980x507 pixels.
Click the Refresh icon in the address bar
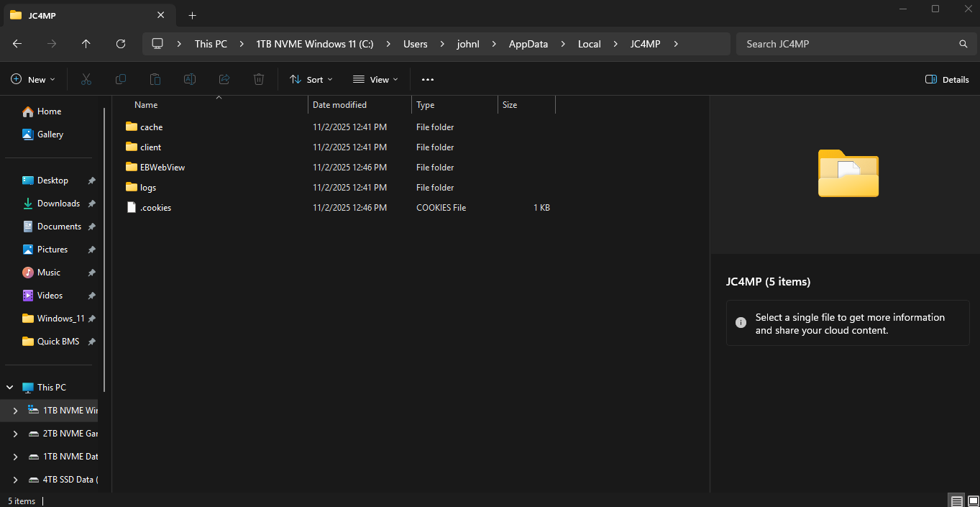(x=120, y=44)
